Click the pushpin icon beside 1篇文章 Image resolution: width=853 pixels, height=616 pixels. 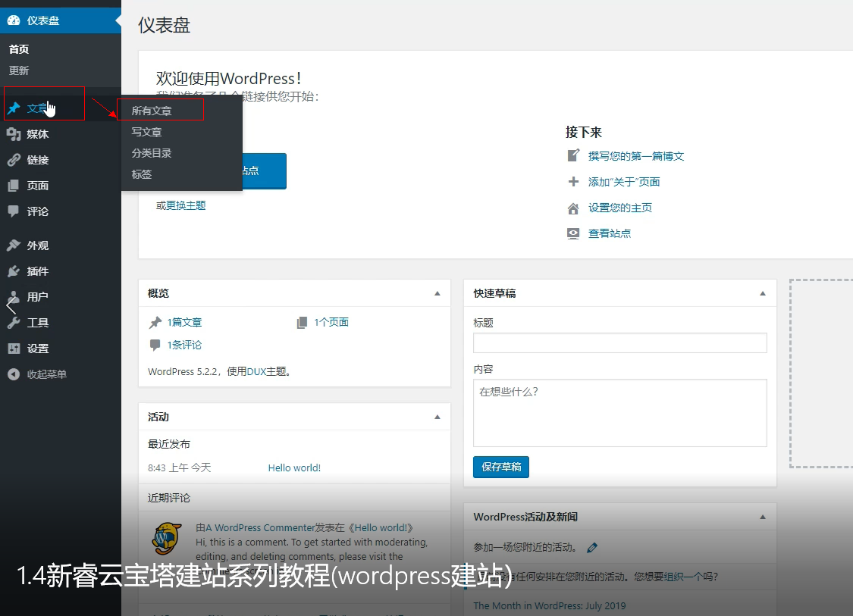click(155, 323)
